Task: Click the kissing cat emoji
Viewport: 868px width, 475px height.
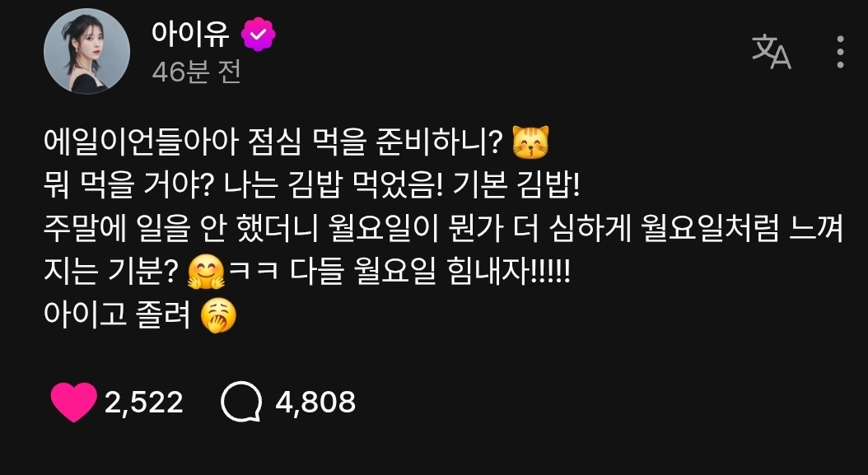Action: coord(530,143)
